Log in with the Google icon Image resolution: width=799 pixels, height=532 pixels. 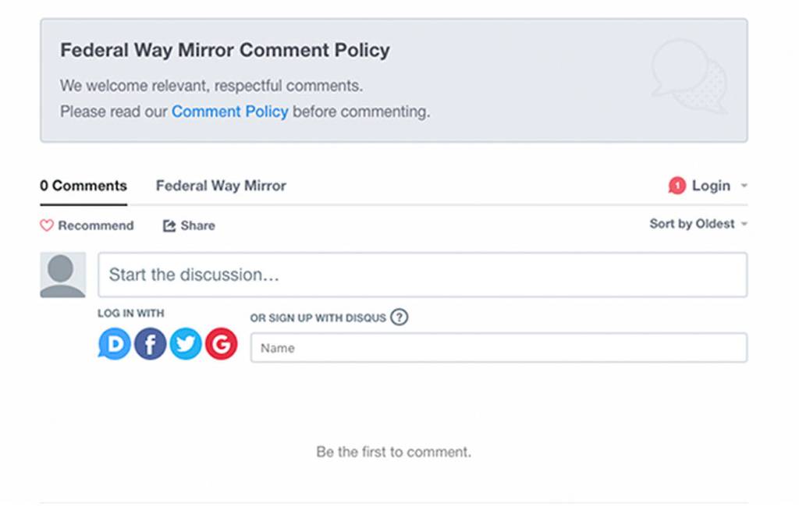222,343
